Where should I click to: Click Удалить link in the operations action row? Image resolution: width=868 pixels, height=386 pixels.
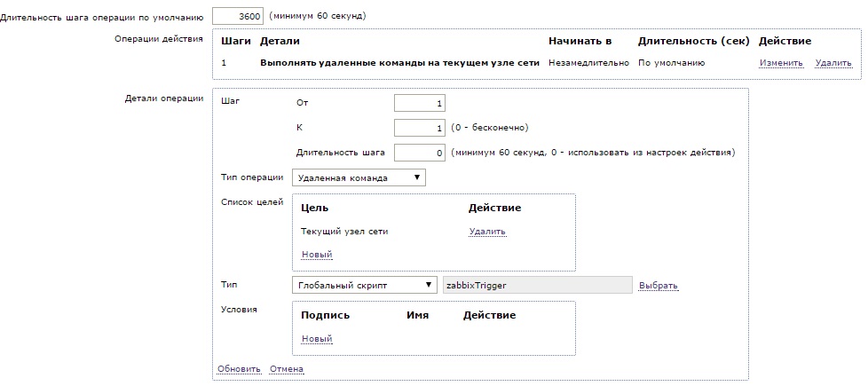pyautogui.click(x=832, y=63)
